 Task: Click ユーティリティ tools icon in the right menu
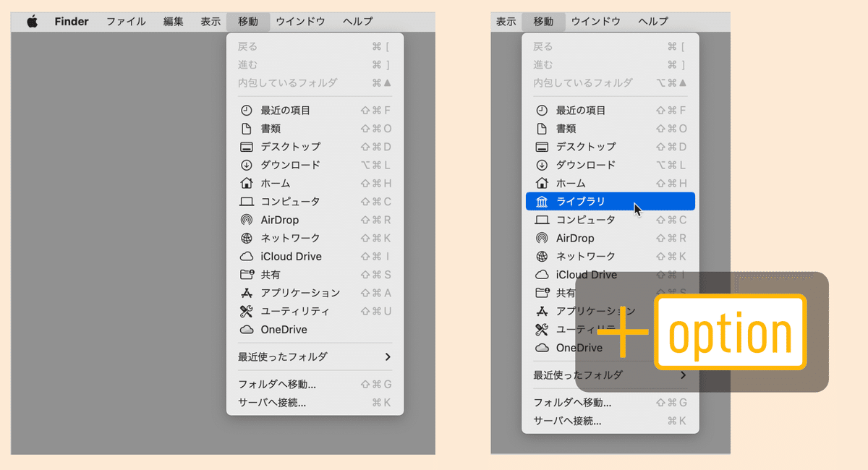542,330
